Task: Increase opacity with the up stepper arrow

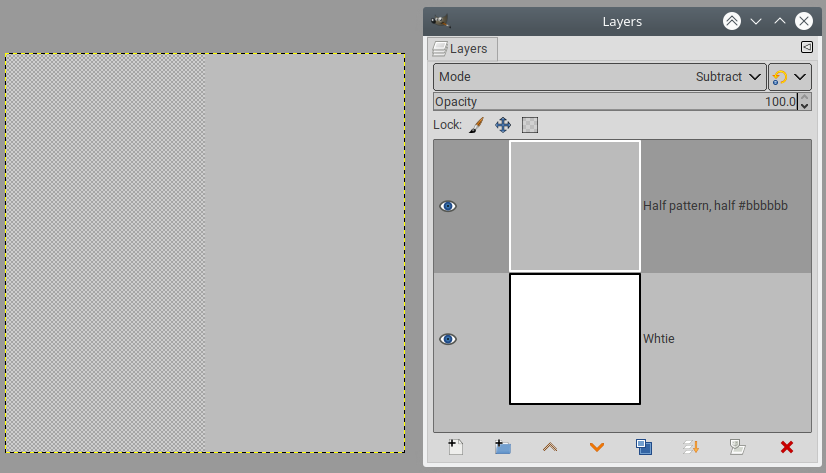Action: click(804, 97)
